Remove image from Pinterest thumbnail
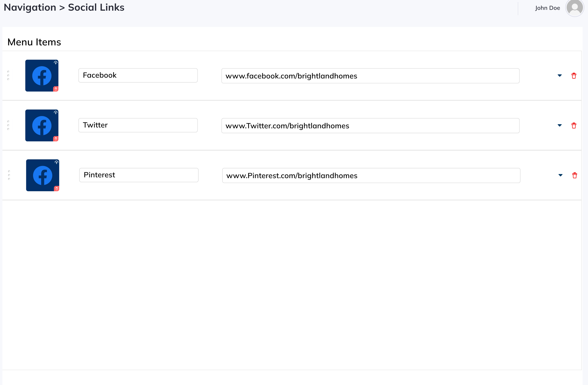 click(56, 189)
